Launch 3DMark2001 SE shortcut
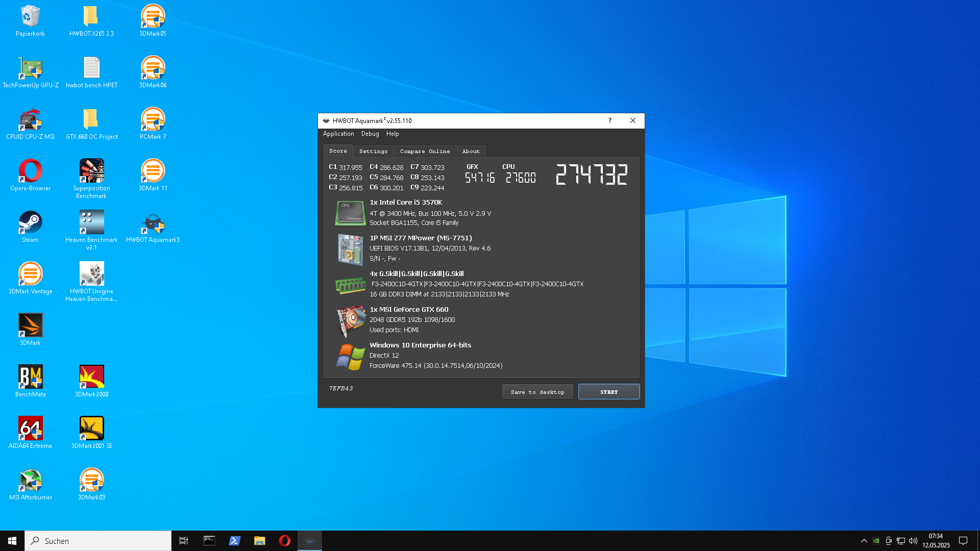980x551 pixels. pyautogui.click(x=91, y=433)
